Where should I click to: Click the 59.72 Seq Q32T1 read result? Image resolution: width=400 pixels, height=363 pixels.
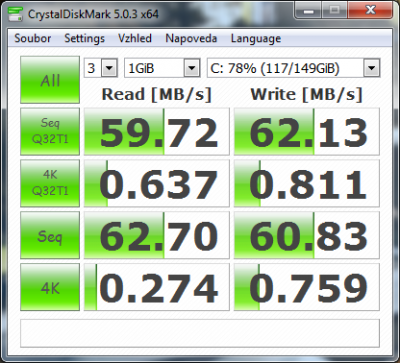point(157,131)
